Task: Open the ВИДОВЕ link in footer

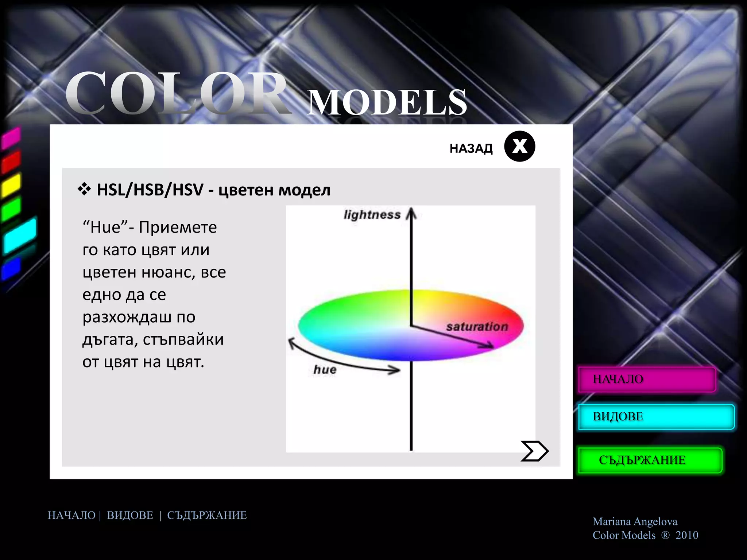Action: click(130, 515)
